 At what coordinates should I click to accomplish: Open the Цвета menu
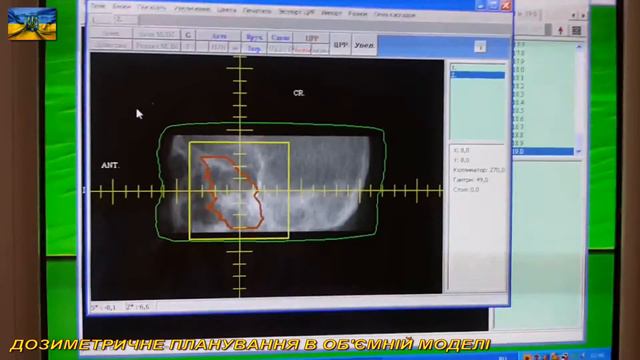pyautogui.click(x=227, y=10)
